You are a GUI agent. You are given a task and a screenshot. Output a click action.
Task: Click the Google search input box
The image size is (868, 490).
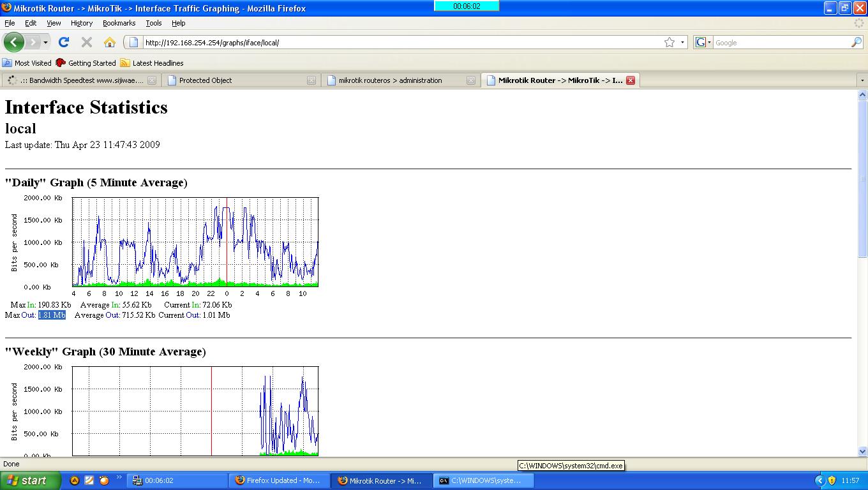click(782, 43)
